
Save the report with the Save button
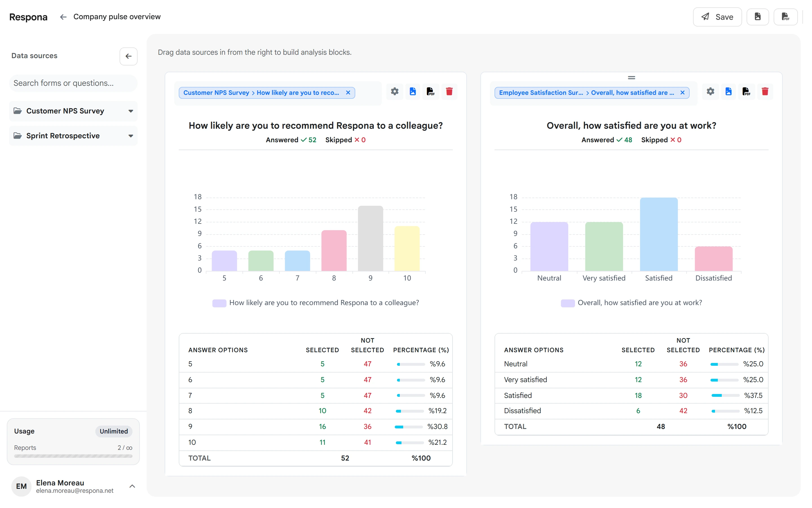(717, 17)
